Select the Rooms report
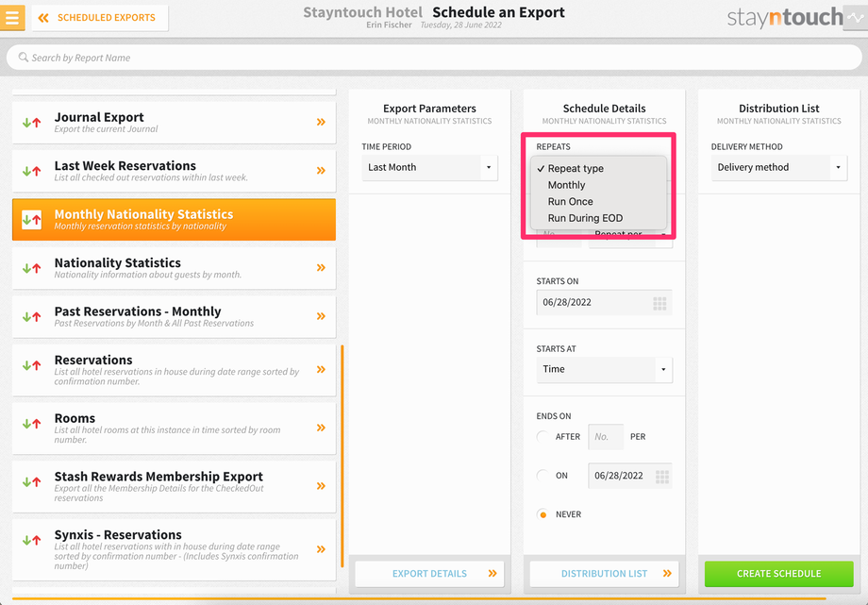The width and height of the screenshot is (868, 605). coord(174,429)
